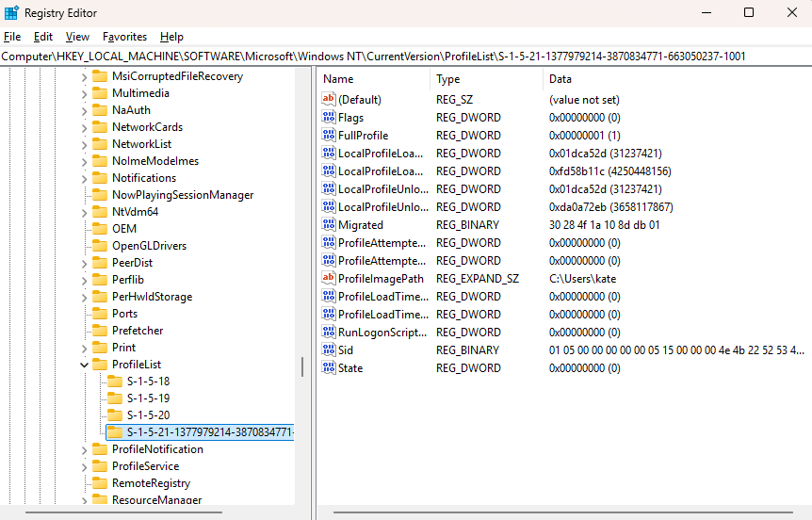Expand the NetworkCards key
This screenshot has width=812, height=520.
click(x=85, y=127)
